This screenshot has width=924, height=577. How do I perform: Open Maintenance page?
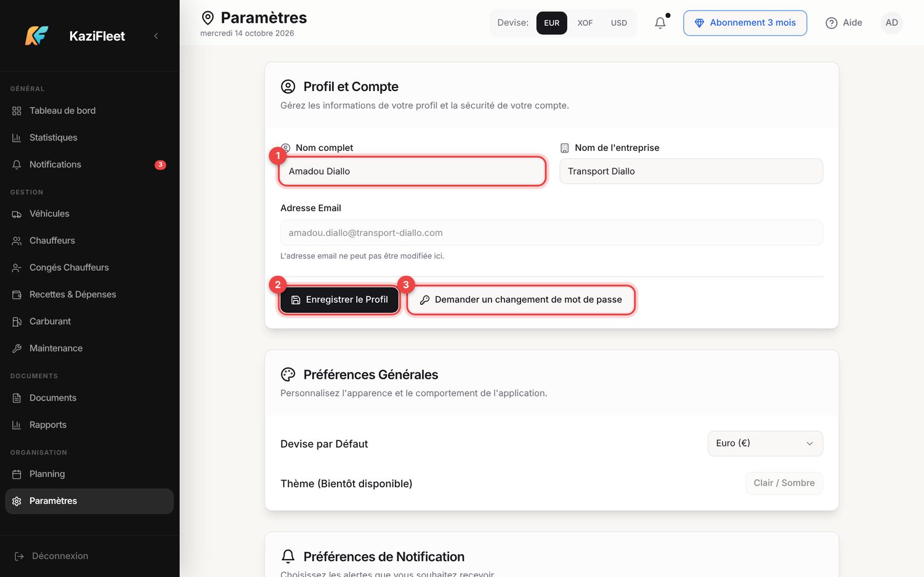click(89, 348)
